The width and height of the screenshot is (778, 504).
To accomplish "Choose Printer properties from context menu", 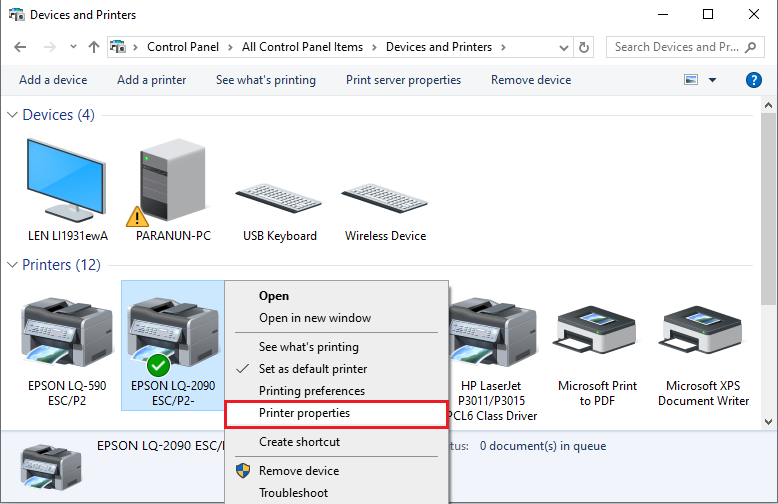I will [304, 413].
